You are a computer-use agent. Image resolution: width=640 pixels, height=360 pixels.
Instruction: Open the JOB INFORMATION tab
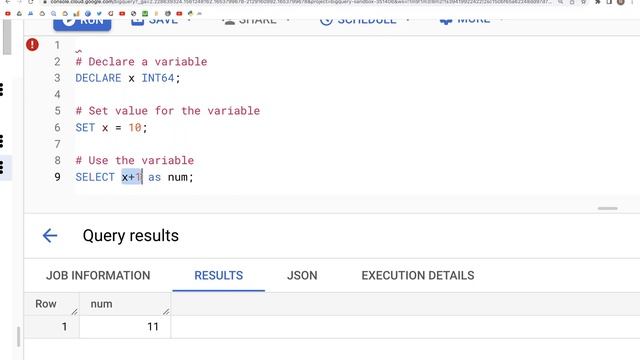[98, 276]
